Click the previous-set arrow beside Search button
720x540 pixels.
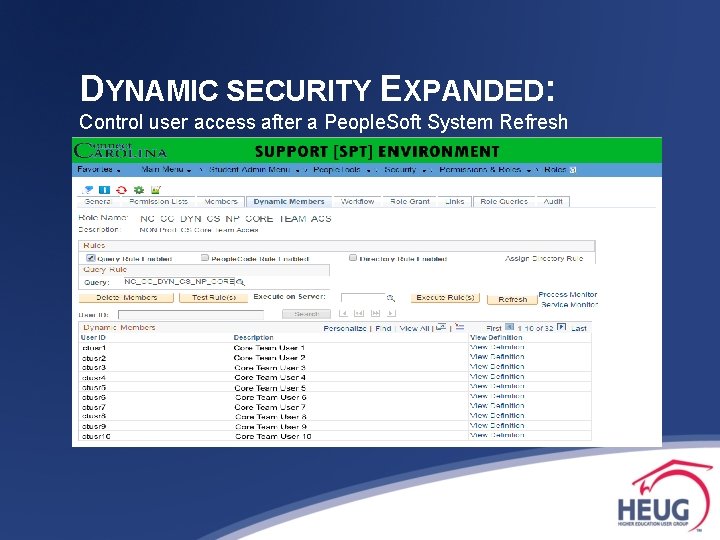[359, 314]
